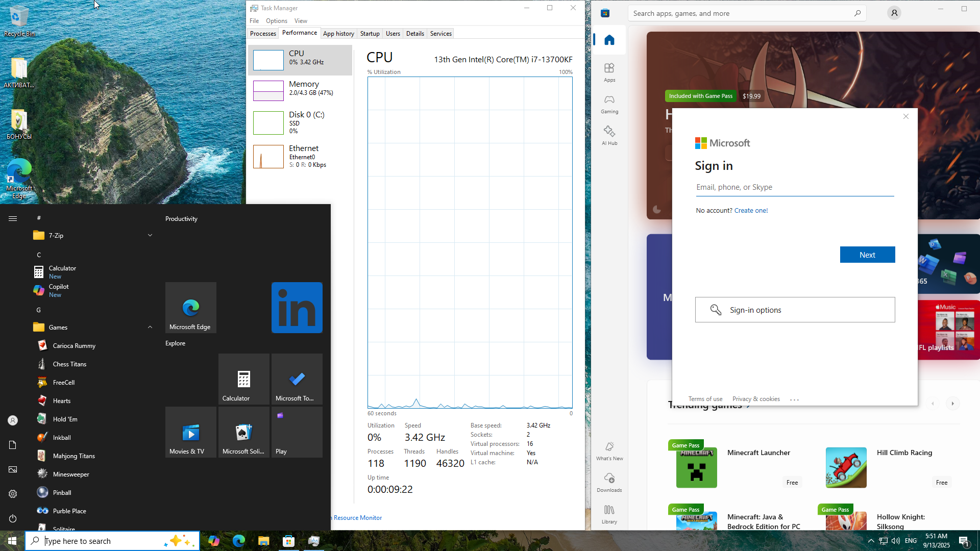The height and width of the screenshot is (551, 980).
Task: Open File Explorer from the taskbar
Action: [263, 541]
